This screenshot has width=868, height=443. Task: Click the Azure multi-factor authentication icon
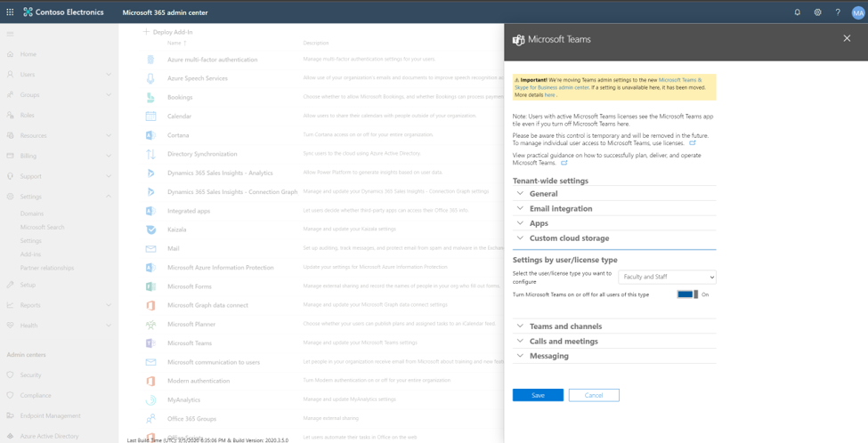[150, 60]
